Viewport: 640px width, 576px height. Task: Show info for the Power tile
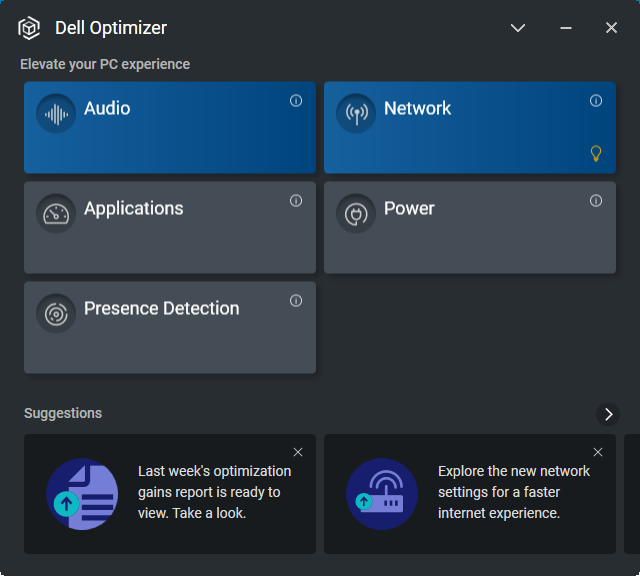click(596, 201)
